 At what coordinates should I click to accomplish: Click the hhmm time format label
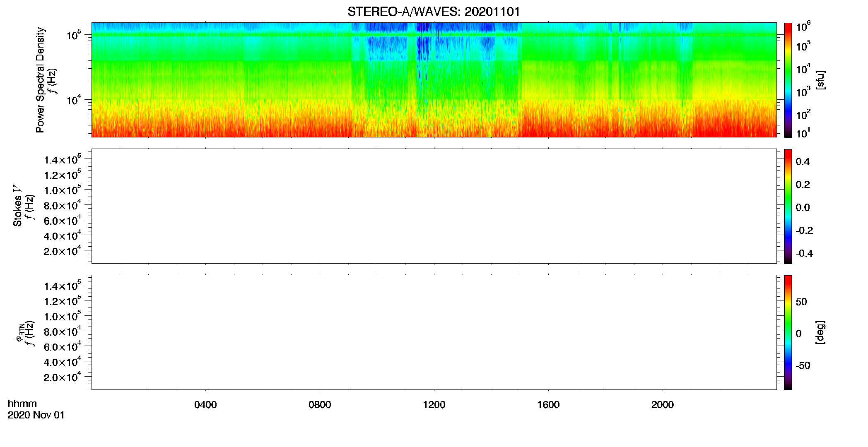pos(22,404)
